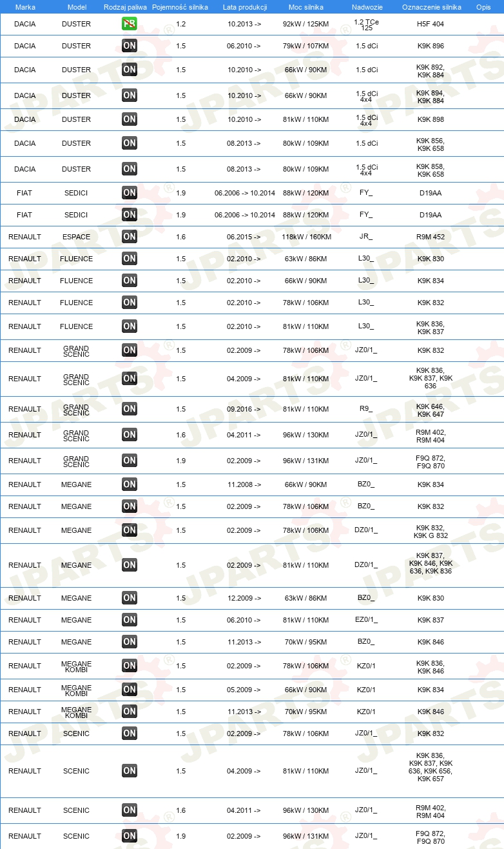Click the ON icon in the Megane BZ0_ 11.2013 row
The image size is (504, 849).
130,642
